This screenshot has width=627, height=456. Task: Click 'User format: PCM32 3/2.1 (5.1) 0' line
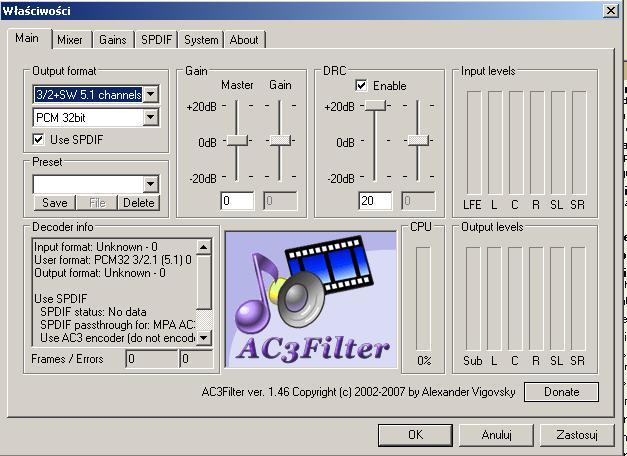(x=113, y=260)
